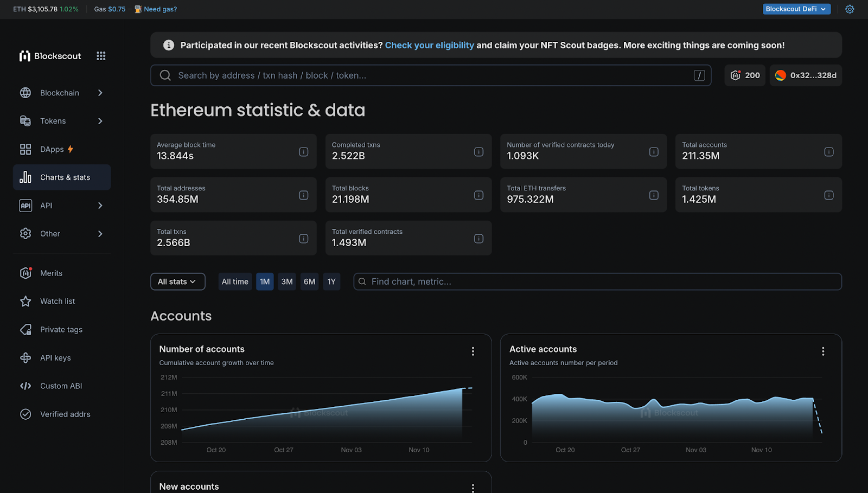The height and width of the screenshot is (493, 868).
Task: Click the info icon on Total verified contracts
Action: point(478,239)
